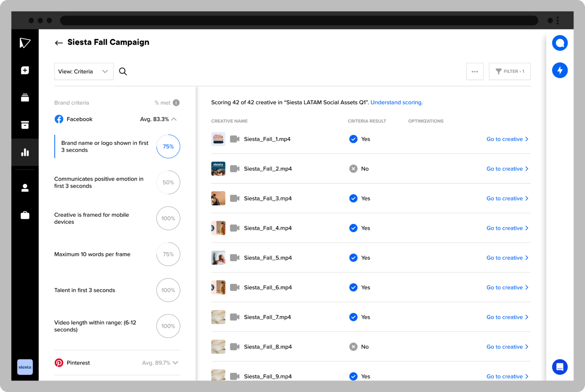Open the briefcase sidebar icon
The image size is (585, 392).
[25, 216]
